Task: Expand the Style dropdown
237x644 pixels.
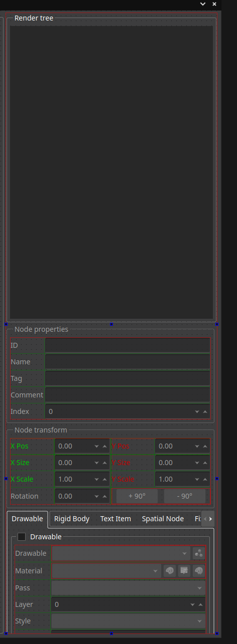Action: (x=129, y=621)
